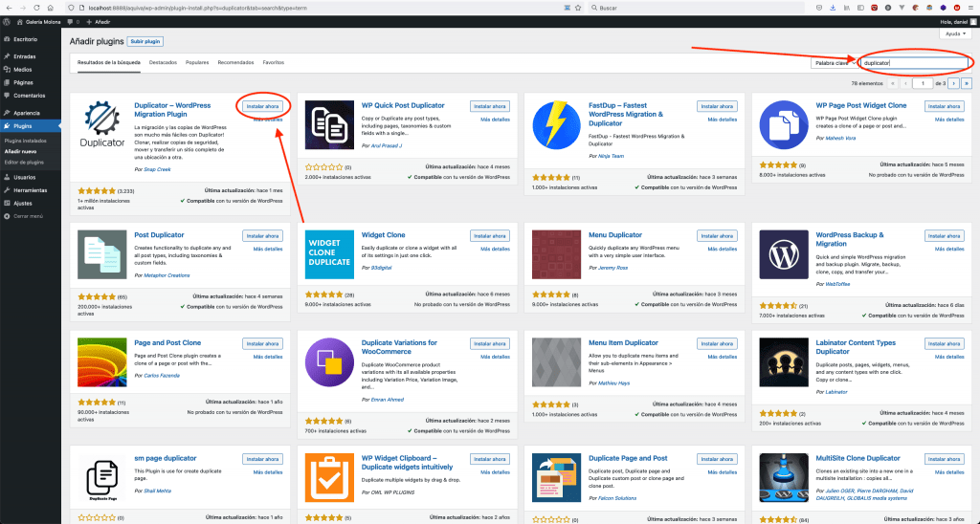Click the Añadir plus item in the admin bar
This screenshot has height=524, width=980.
tap(99, 21)
